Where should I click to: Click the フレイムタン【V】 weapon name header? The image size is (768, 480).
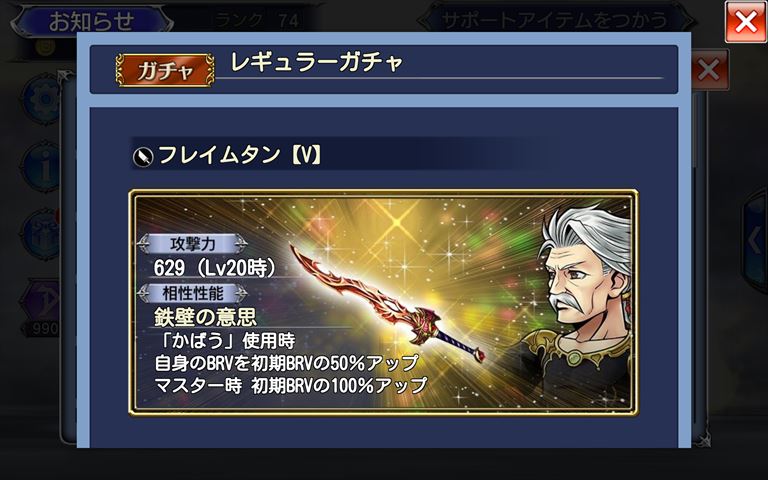240,155
